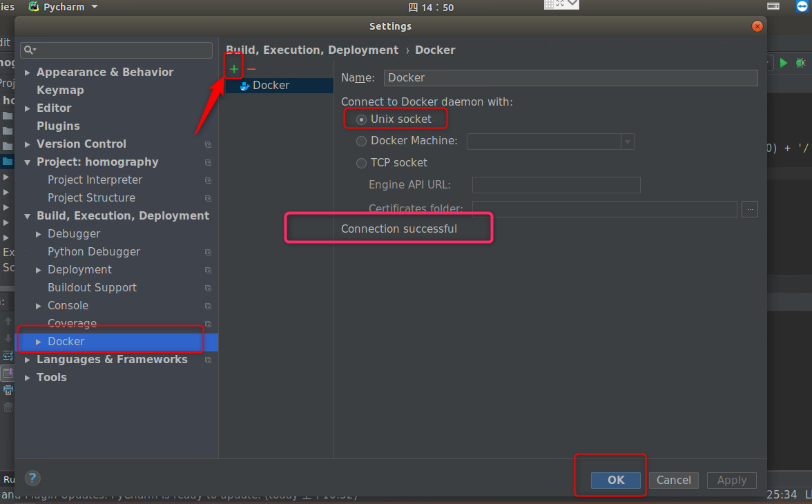Click the project-level icon beside Languages & Frameworks
Image resolution: width=812 pixels, height=504 pixels.
tap(209, 360)
